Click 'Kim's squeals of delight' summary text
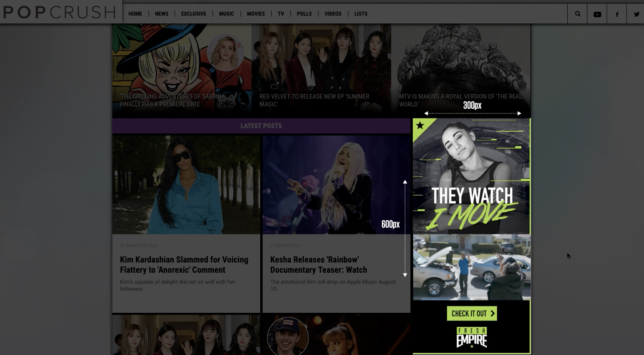644x355 pixels. coord(178,285)
